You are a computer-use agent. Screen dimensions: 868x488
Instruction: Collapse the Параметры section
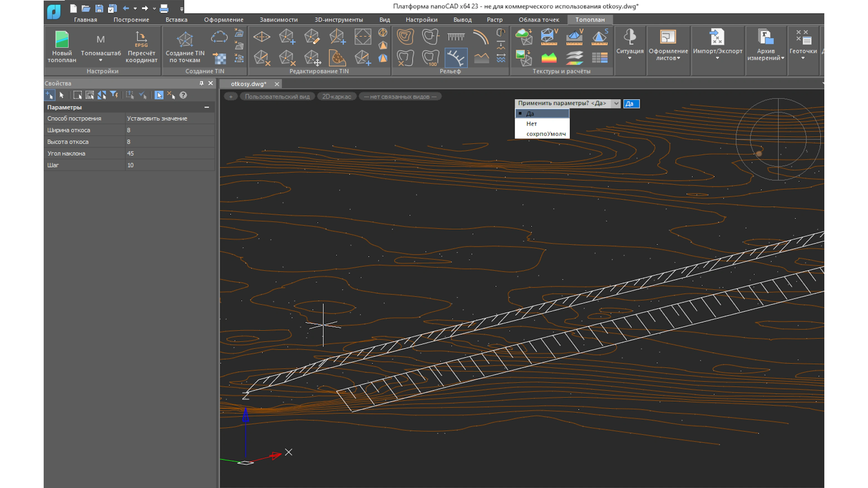(x=206, y=107)
